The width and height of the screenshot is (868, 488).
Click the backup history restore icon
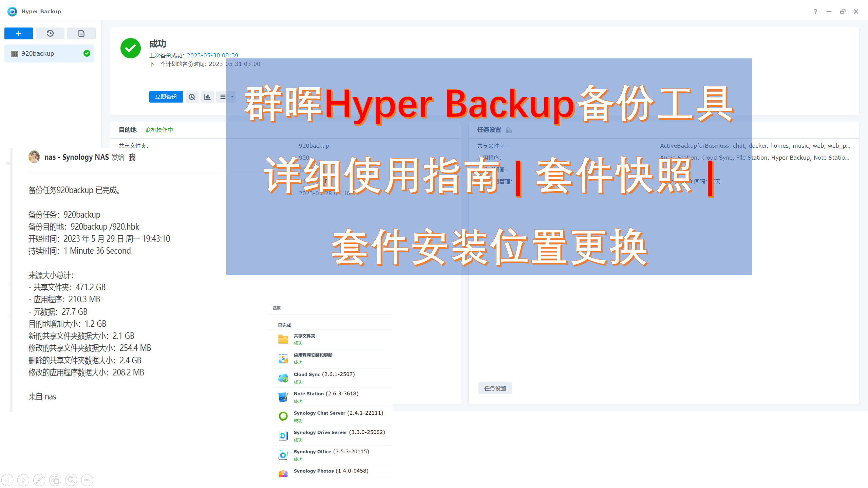pos(51,33)
